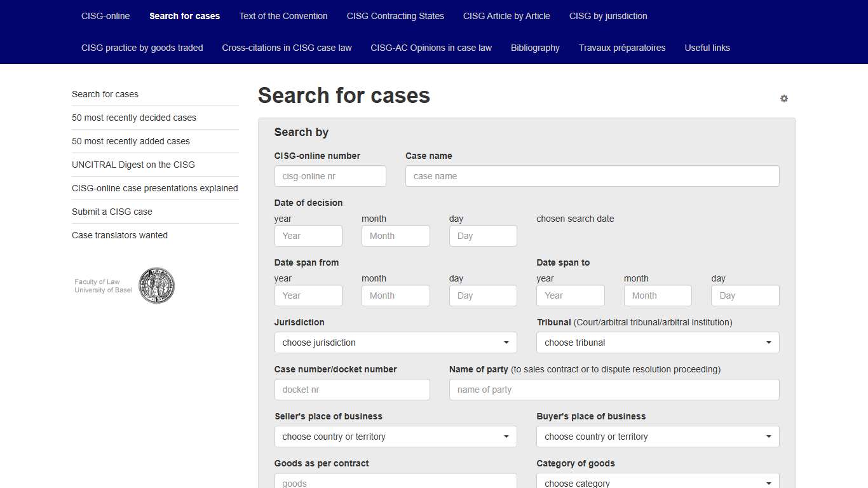Click the docket number input field
The image size is (868, 488).
coord(352,390)
